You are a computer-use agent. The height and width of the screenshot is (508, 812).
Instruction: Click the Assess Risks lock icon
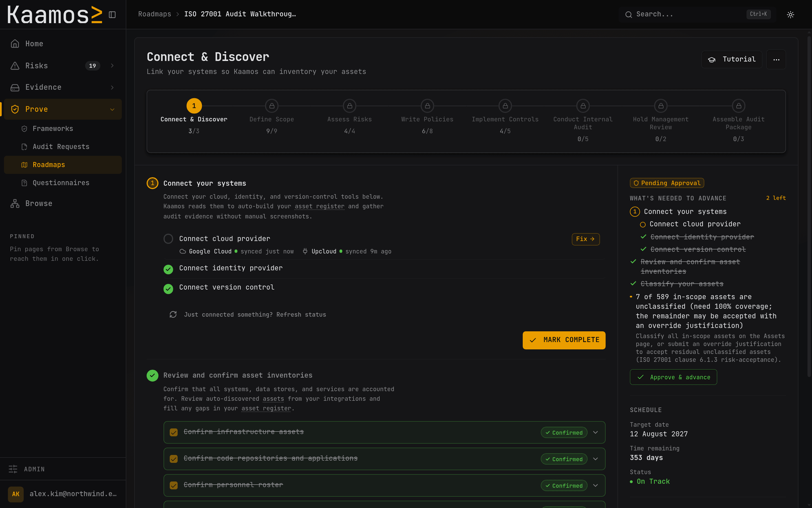[x=350, y=106]
